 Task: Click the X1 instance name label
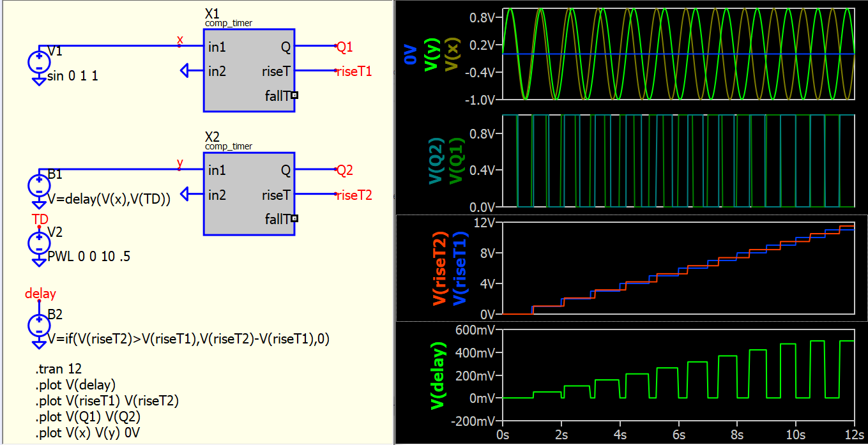pos(212,13)
